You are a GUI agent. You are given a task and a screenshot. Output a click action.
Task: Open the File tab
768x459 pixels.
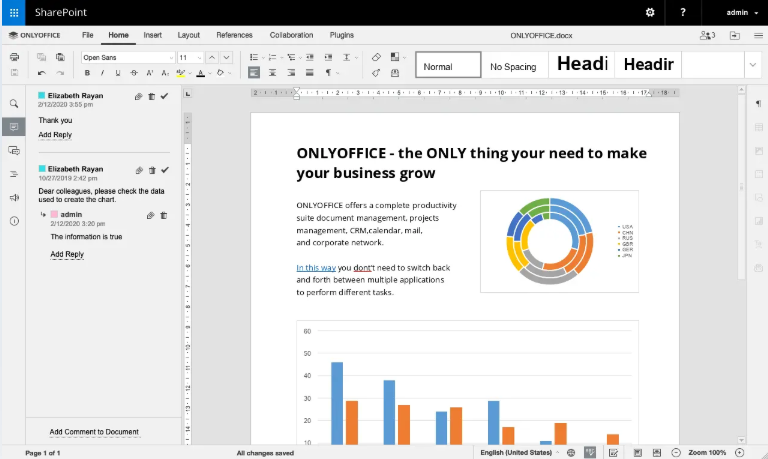tap(88, 35)
